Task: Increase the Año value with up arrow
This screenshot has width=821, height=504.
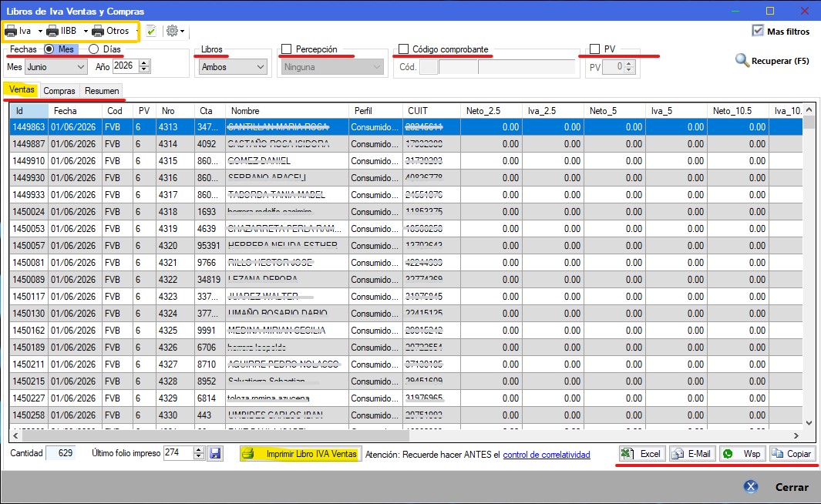Action: tap(144, 62)
